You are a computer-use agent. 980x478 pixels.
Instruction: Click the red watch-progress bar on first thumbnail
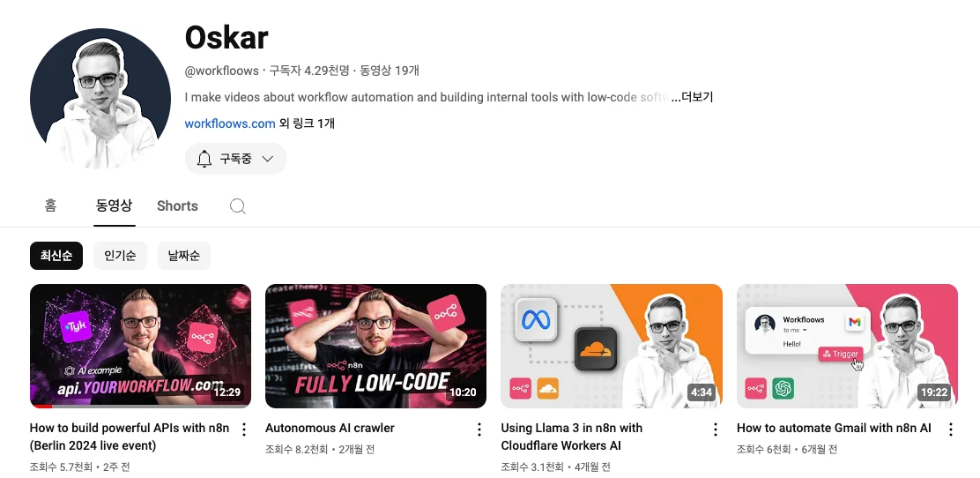click(x=41, y=406)
